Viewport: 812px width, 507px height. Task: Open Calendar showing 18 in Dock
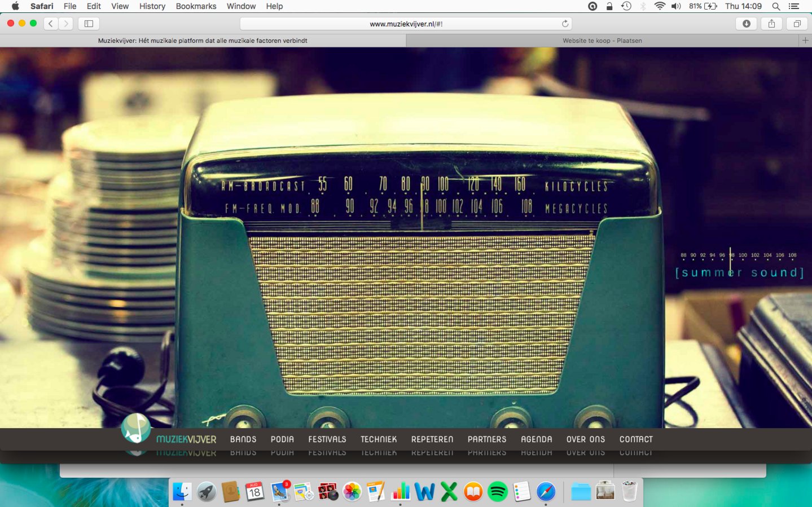pyautogui.click(x=255, y=492)
